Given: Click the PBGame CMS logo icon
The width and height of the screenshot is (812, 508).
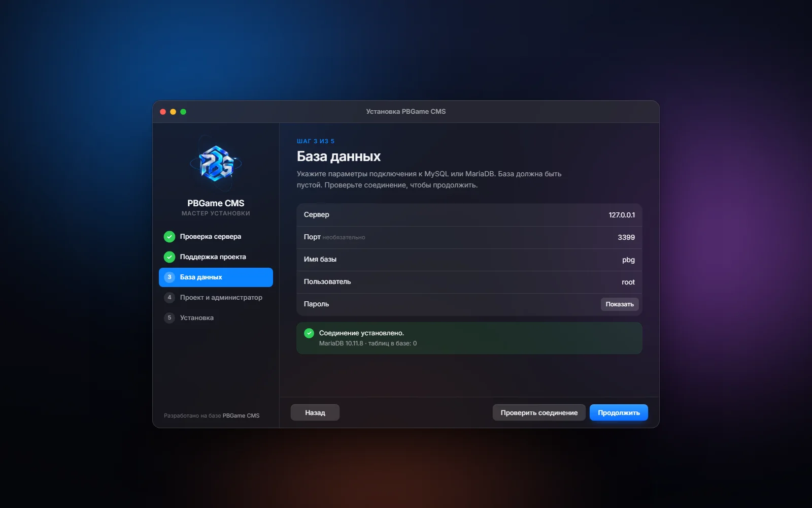Looking at the screenshot, I should [216, 164].
